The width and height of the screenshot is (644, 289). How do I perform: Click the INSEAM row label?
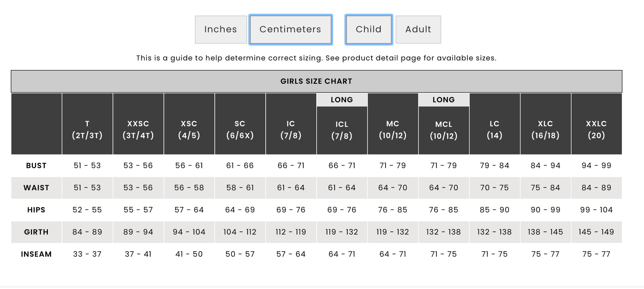coord(36,254)
